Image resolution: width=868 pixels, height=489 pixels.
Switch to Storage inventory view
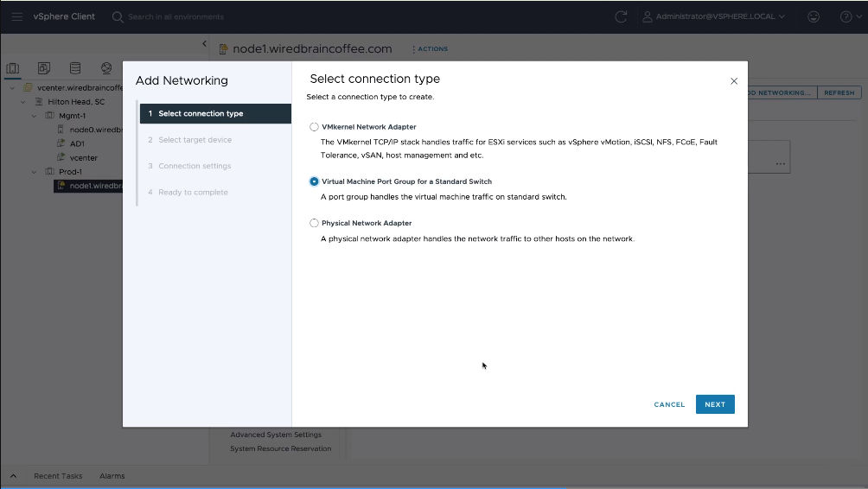[x=75, y=68]
